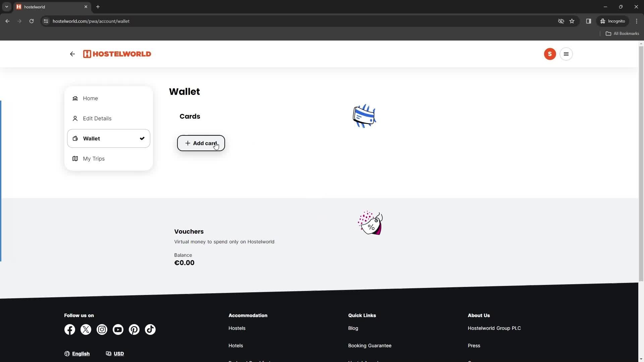Image resolution: width=644 pixels, height=362 pixels.
Task: Click the Add card button
Action: pos(201,143)
